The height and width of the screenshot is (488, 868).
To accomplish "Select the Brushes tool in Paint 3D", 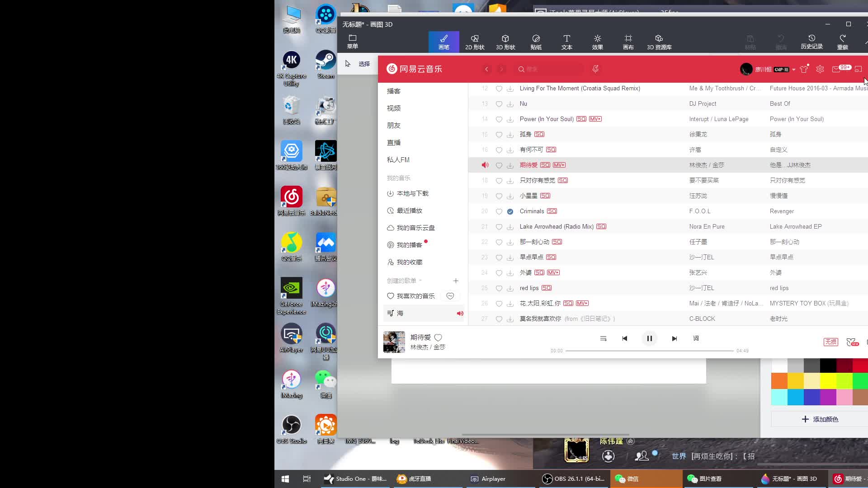I will (443, 42).
